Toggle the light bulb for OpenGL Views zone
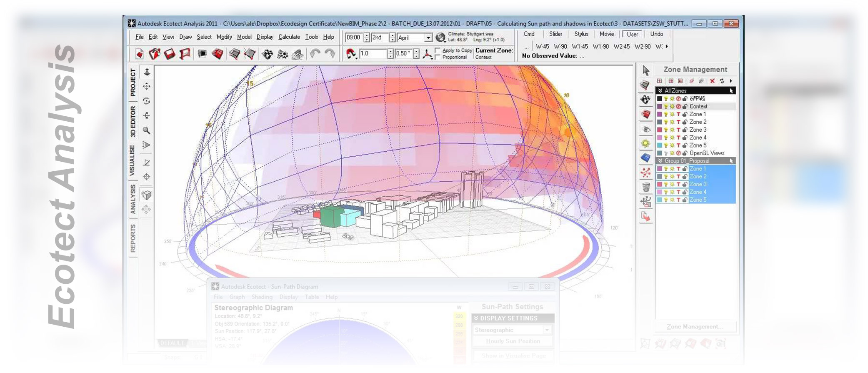Image resolution: width=868 pixels, height=373 pixels. point(665,153)
